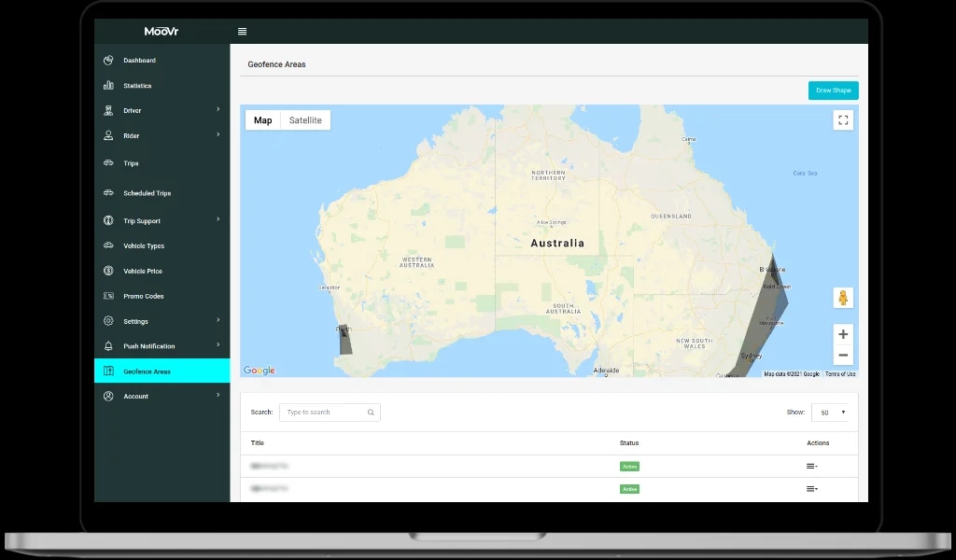The image size is (956, 560).
Task: Click the Rider person icon
Action: coord(108,135)
